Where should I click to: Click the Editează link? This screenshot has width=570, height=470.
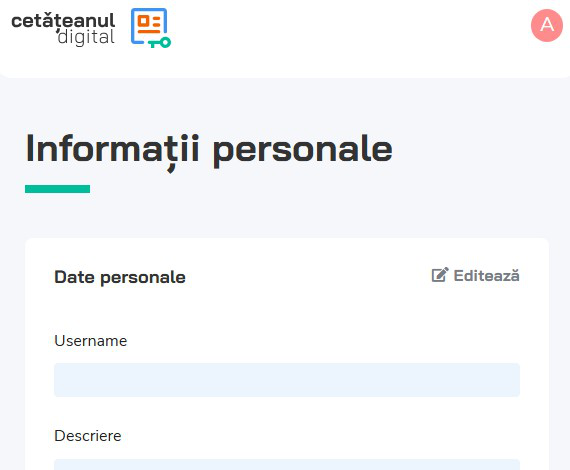point(475,275)
